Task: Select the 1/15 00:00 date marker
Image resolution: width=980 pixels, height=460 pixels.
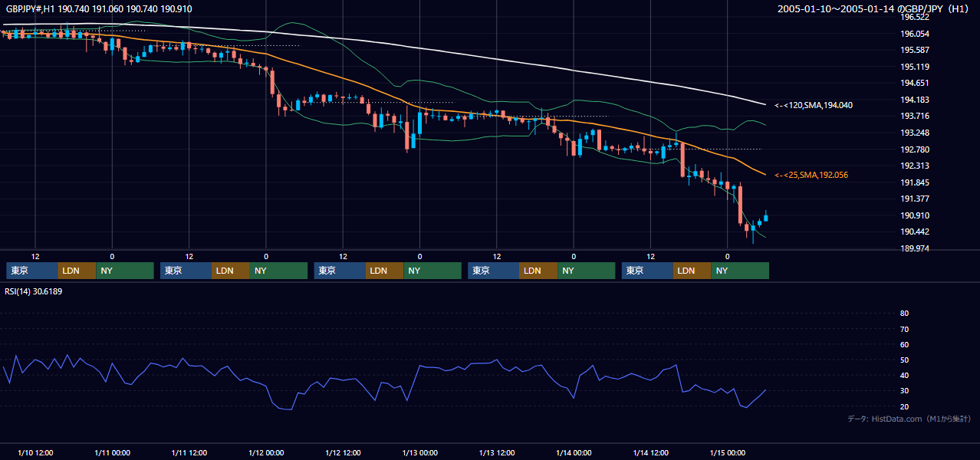Action: pos(727,452)
